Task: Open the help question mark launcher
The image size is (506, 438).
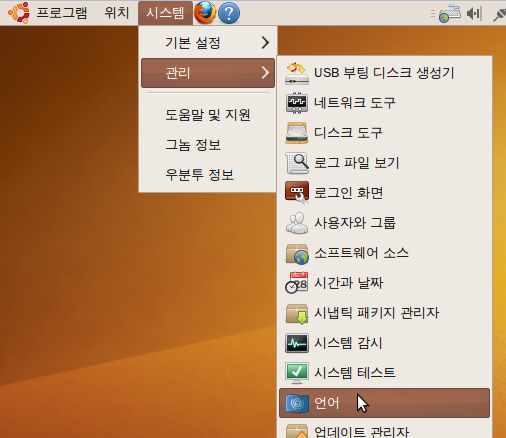Action: (x=229, y=13)
